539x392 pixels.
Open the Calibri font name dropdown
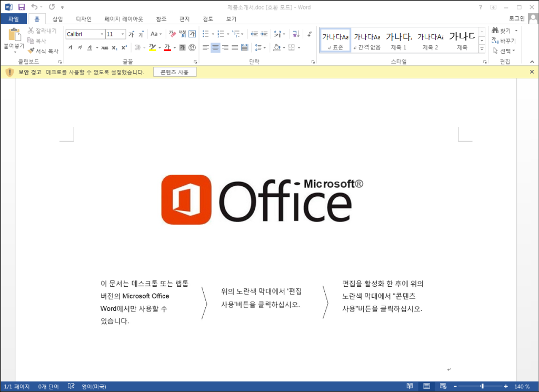pos(102,34)
